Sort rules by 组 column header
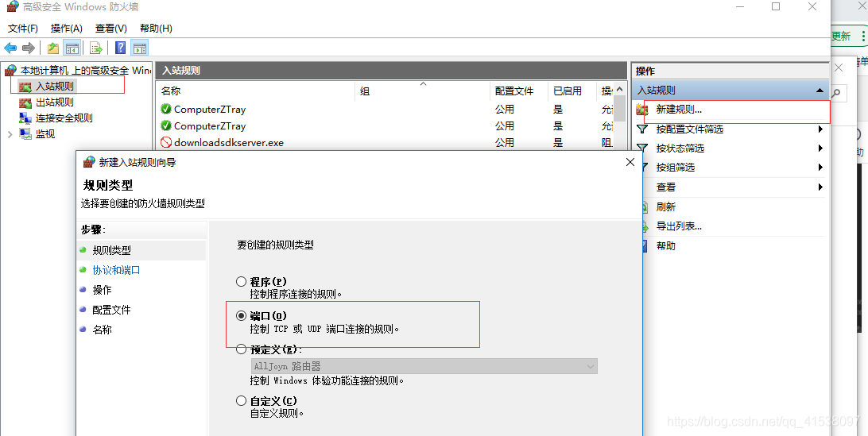 tap(365, 91)
